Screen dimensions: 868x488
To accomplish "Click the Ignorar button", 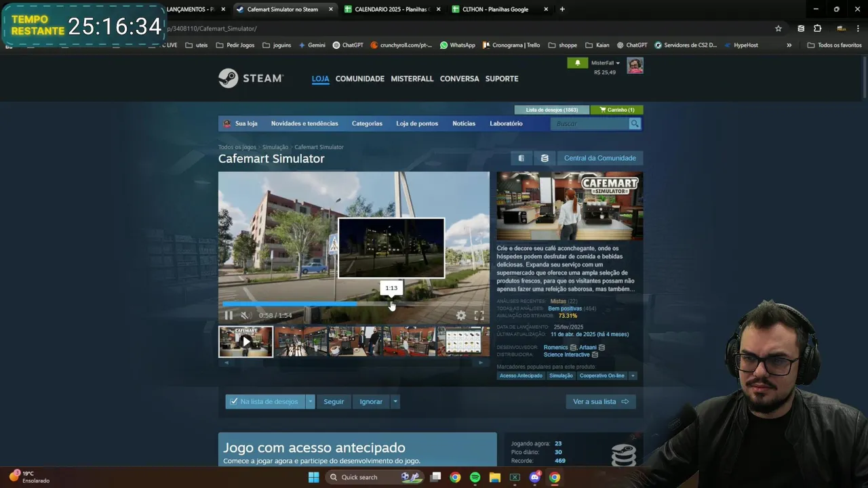I will (371, 401).
